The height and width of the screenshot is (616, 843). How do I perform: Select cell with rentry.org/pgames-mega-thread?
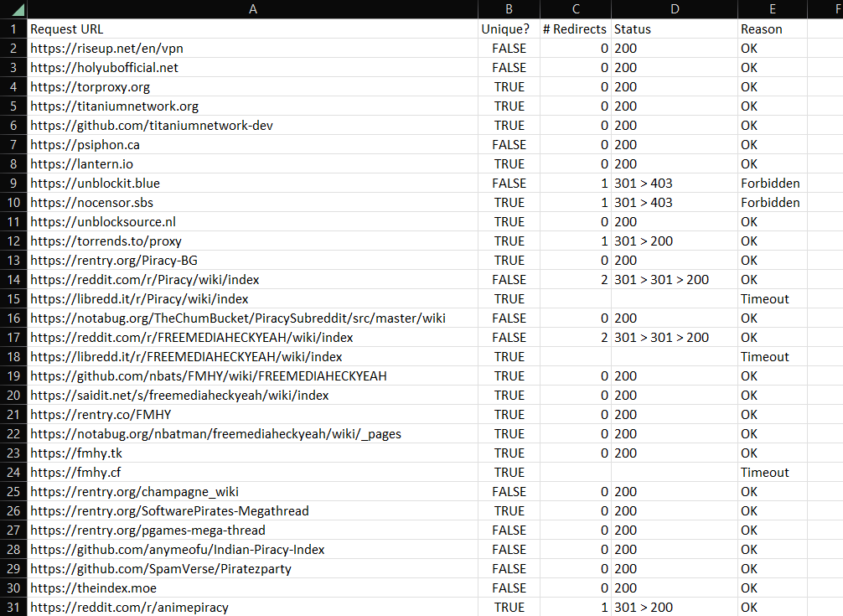click(253, 530)
